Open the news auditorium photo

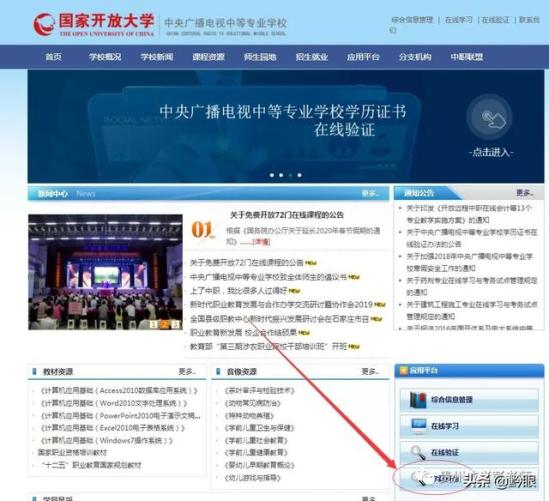pyautogui.click(x=105, y=272)
